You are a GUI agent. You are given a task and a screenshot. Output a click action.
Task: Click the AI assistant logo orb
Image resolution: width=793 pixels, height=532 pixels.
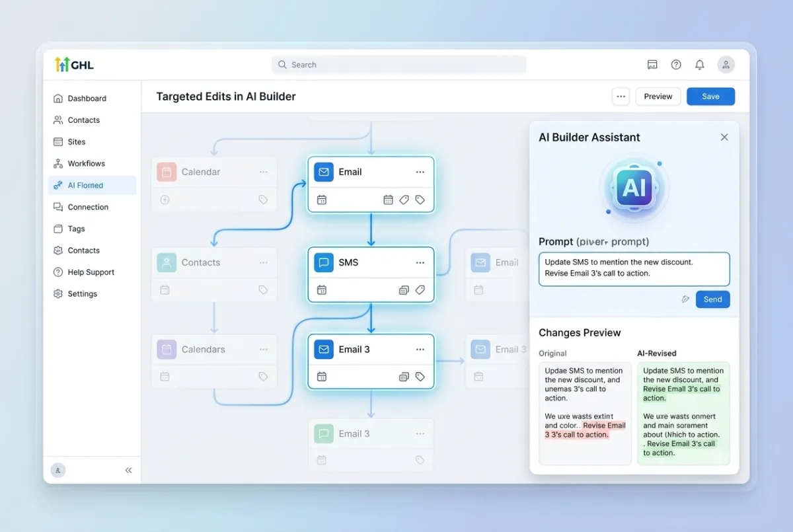(634, 188)
